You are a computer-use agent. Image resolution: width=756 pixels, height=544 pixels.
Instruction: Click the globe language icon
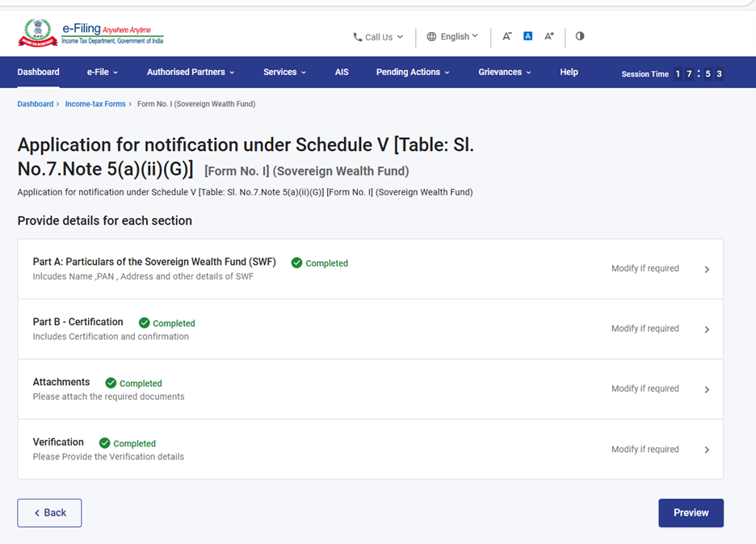point(432,36)
